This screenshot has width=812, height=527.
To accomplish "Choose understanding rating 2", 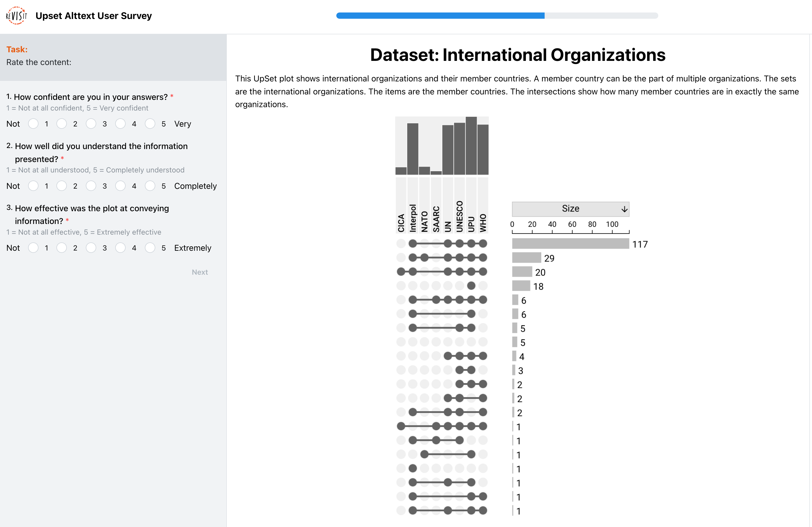I will (x=62, y=186).
